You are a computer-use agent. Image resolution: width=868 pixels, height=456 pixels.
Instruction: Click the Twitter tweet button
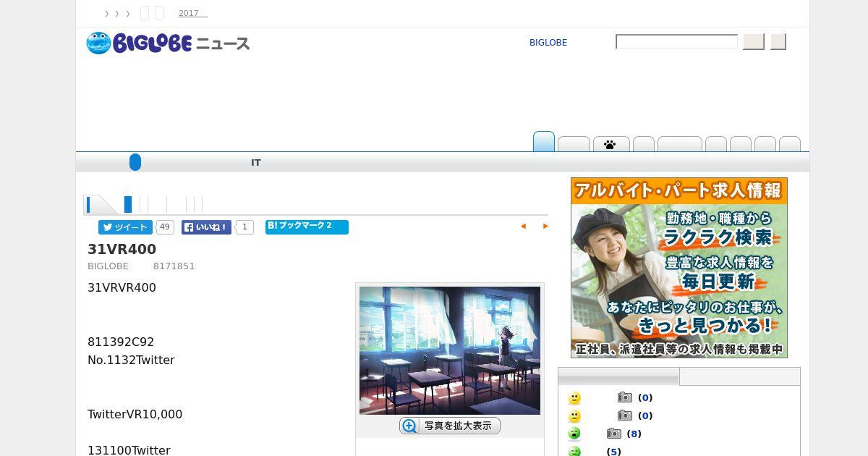point(125,227)
